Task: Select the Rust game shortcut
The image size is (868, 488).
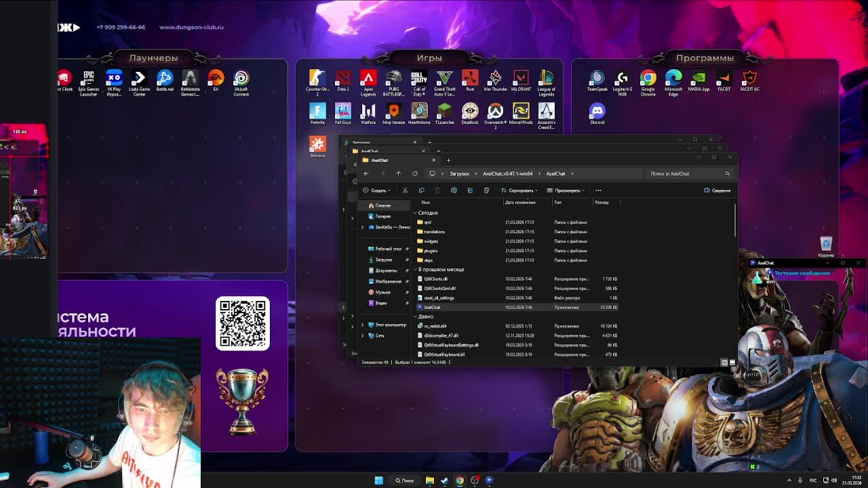Action: click(x=470, y=81)
